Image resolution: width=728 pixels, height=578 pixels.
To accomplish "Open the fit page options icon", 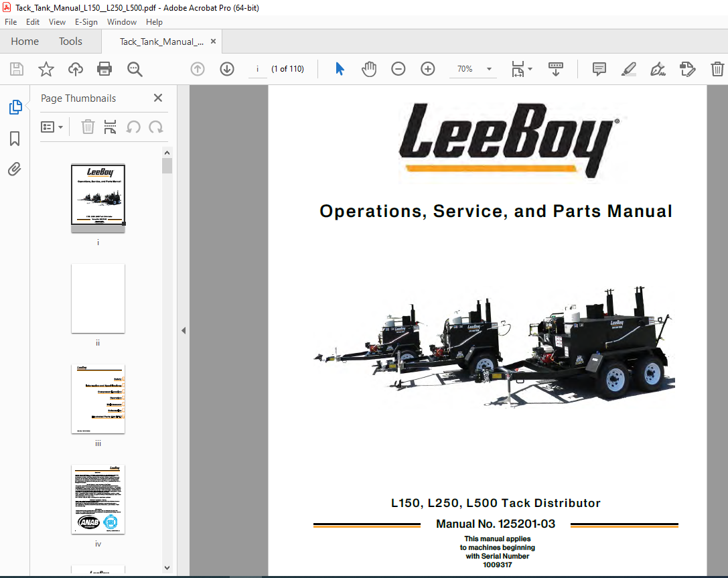I will point(522,69).
